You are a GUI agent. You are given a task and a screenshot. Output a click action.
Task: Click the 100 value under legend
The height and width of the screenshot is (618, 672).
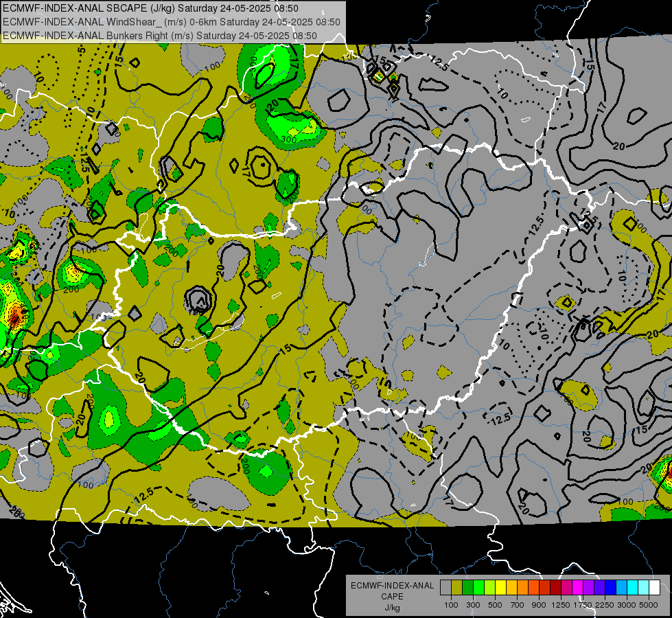(451, 605)
